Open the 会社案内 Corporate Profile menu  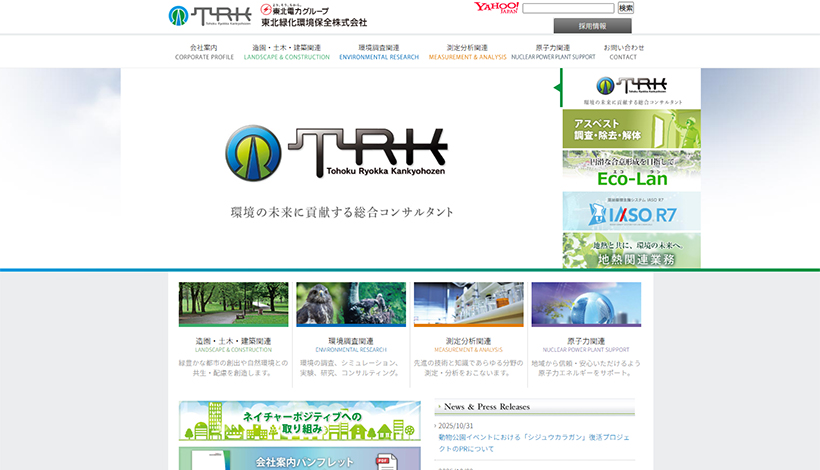tap(204, 52)
